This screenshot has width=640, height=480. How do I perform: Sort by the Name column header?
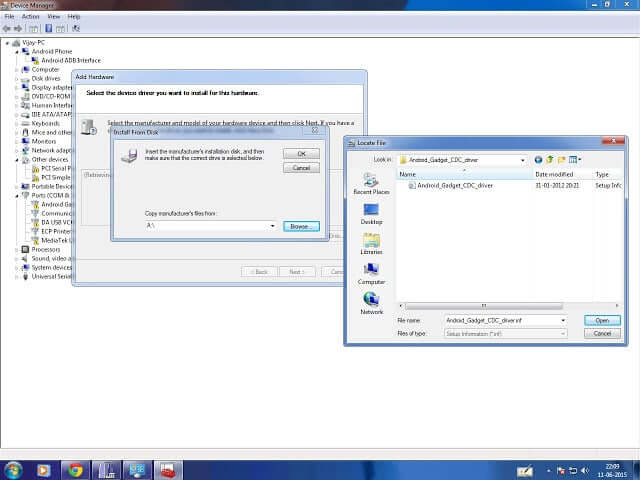(x=464, y=174)
